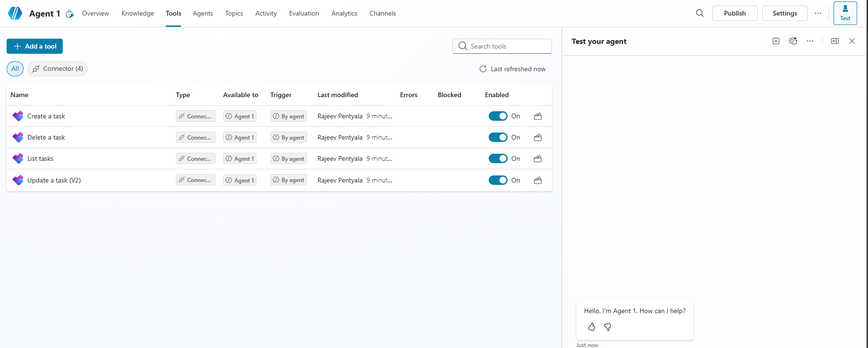Viewport: 868px width, 348px height.
Task: Click the agent edit icon beside Agent 1
Action: tap(70, 14)
